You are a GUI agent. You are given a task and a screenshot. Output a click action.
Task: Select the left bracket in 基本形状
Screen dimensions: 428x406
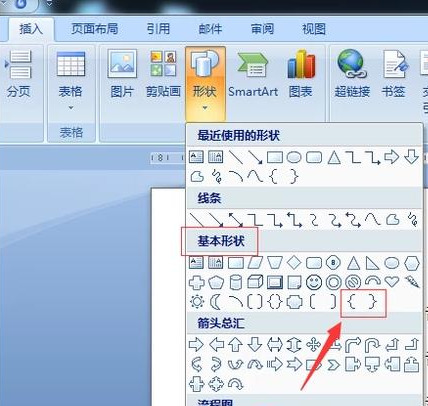pyautogui.click(x=313, y=302)
